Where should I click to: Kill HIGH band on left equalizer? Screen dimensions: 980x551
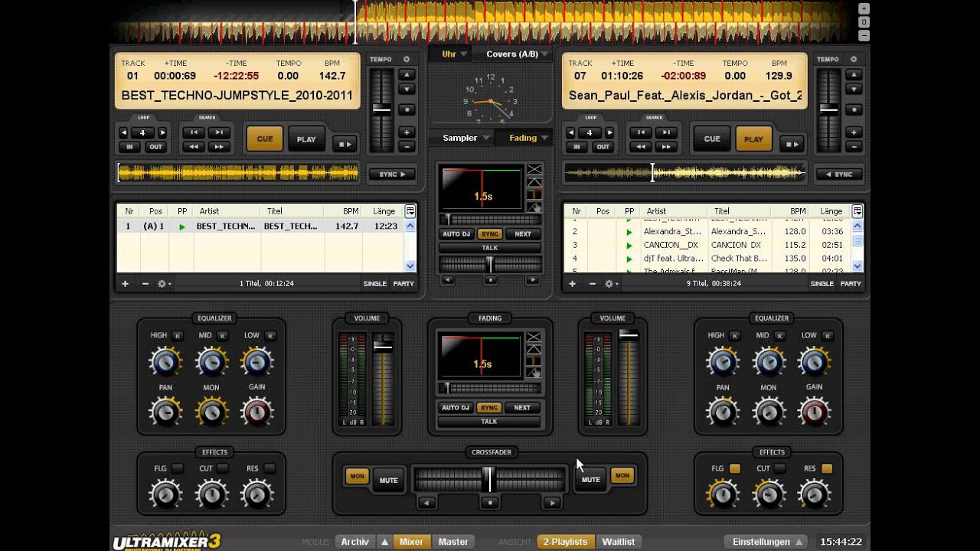(x=178, y=335)
